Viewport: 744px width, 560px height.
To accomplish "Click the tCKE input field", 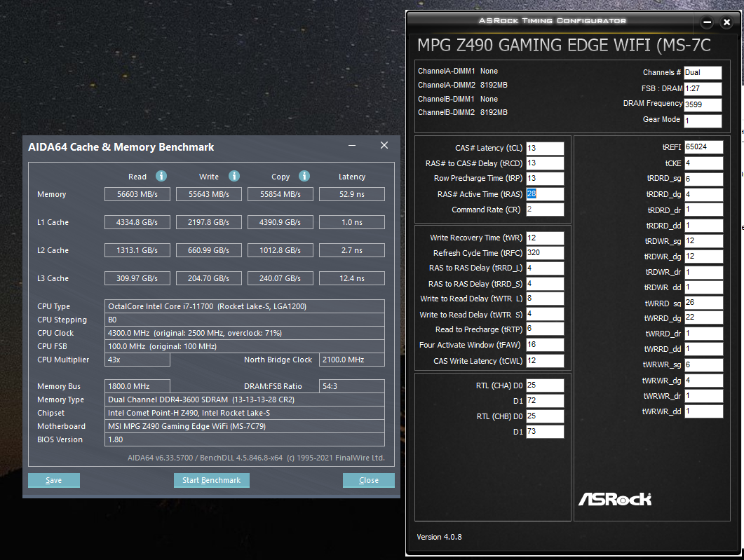I will [x=703, y=163].
